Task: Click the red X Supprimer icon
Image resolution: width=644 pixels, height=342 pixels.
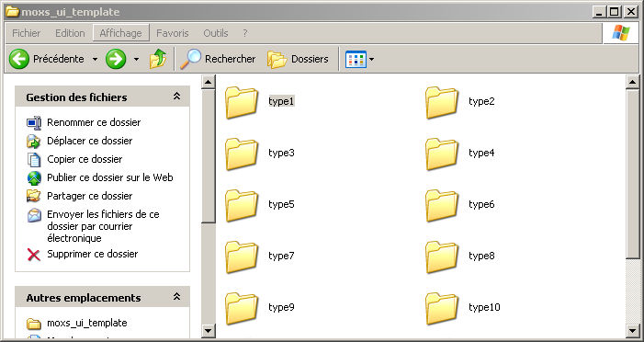Action: point(34,255)
